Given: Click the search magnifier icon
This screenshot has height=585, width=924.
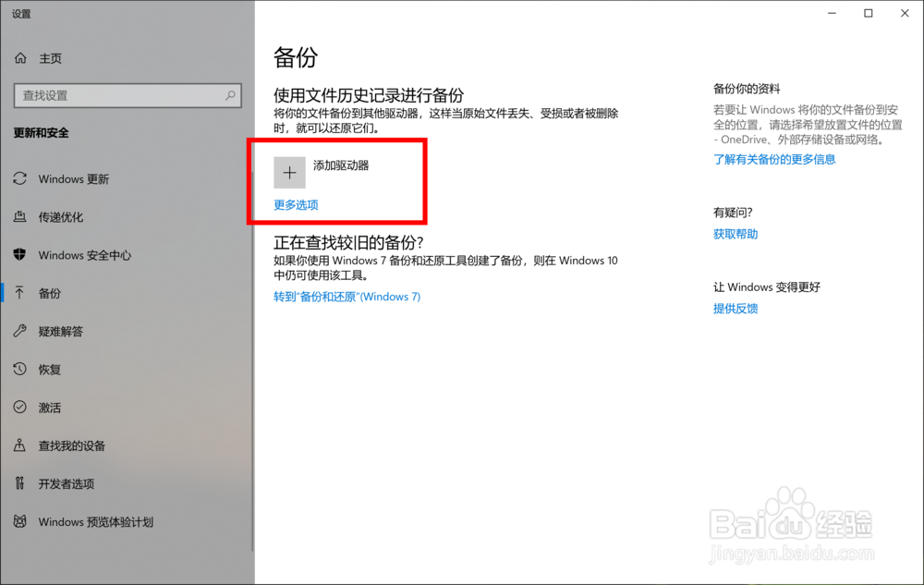Looking at the screenshot, I should 230,95.
